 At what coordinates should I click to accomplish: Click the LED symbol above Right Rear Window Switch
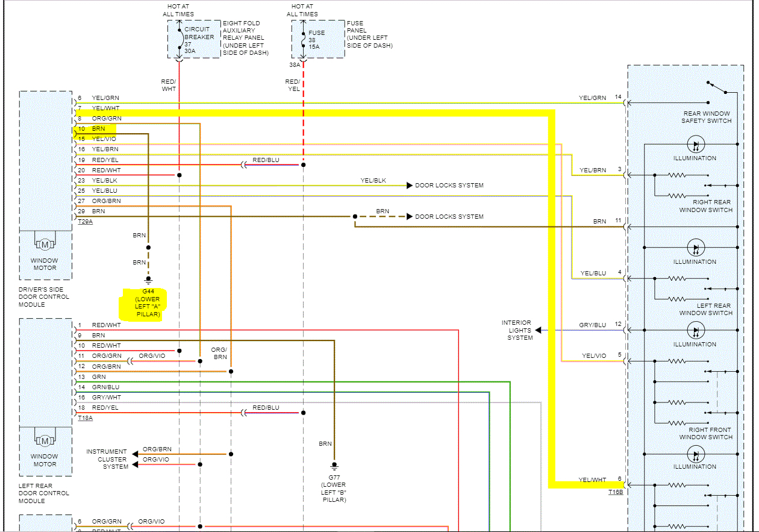(x=695, y=145)
